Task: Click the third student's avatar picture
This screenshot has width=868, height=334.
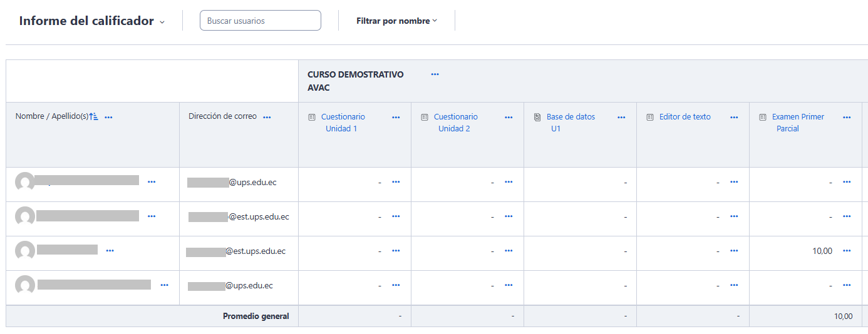Action: 25,251
